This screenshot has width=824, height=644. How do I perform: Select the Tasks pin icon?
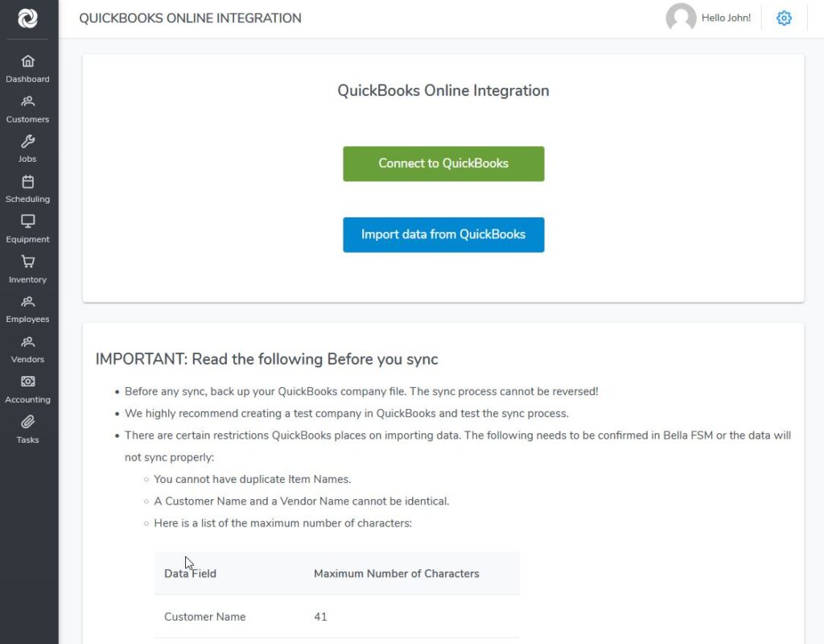pyautogui.click(x=27, y=428)
